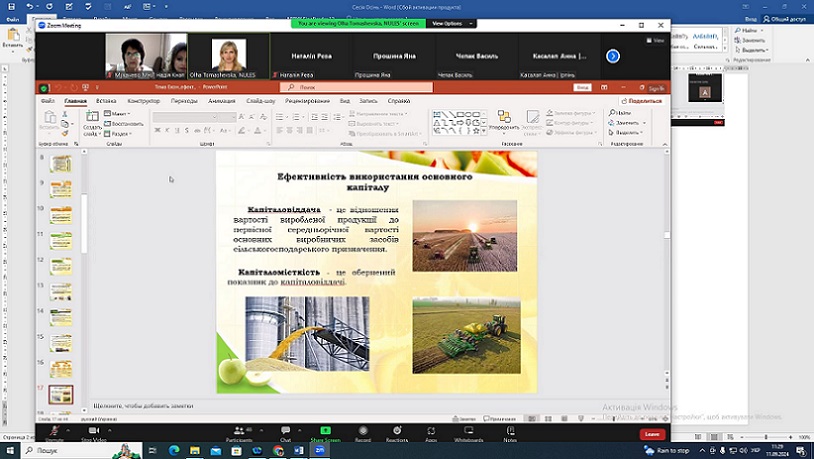Open the Zoom Chat panel
This screenshot has height=459, width=814.
click(x=286, y=433)
